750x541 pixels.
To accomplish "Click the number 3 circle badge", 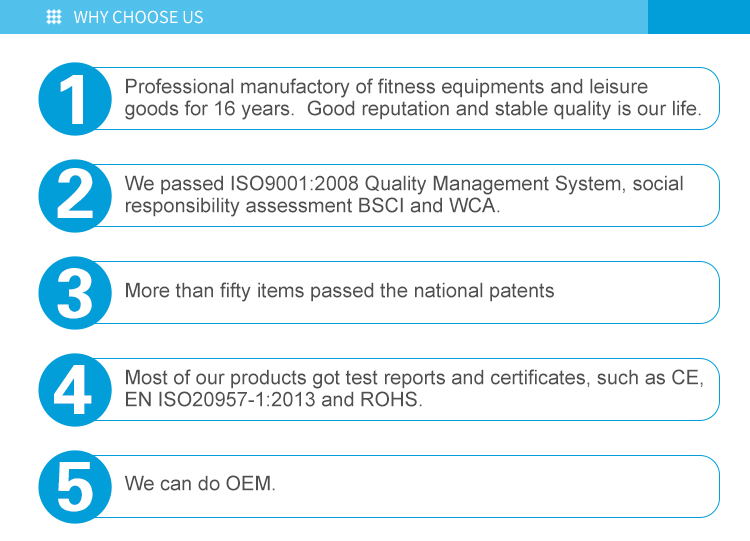I will pos(73,292).
